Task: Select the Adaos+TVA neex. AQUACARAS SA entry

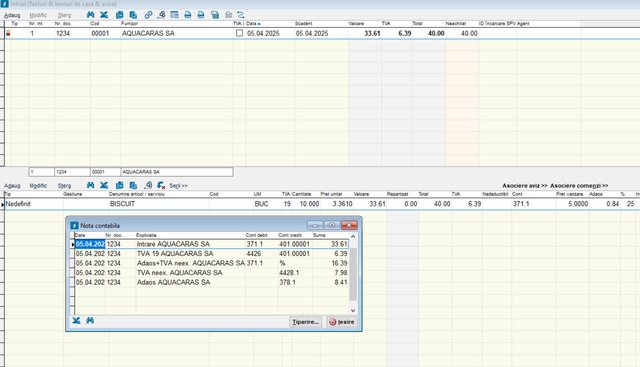Action: point(191,263)
